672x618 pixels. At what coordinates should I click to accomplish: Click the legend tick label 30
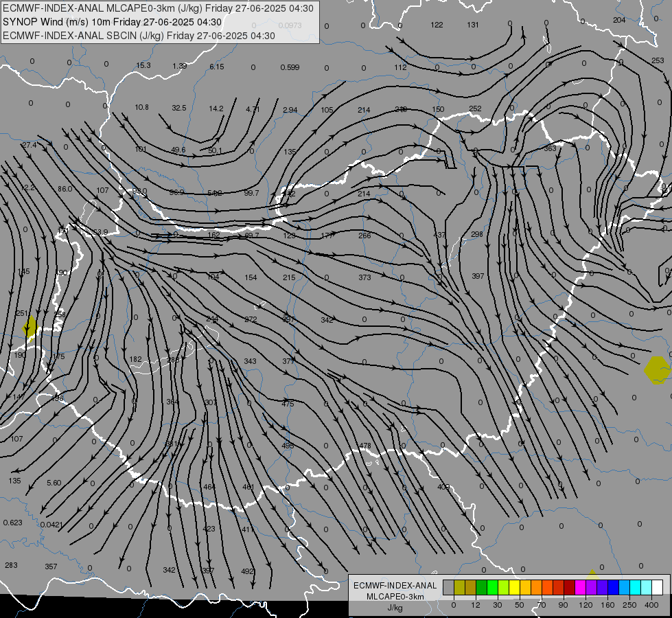pos(497,605)
